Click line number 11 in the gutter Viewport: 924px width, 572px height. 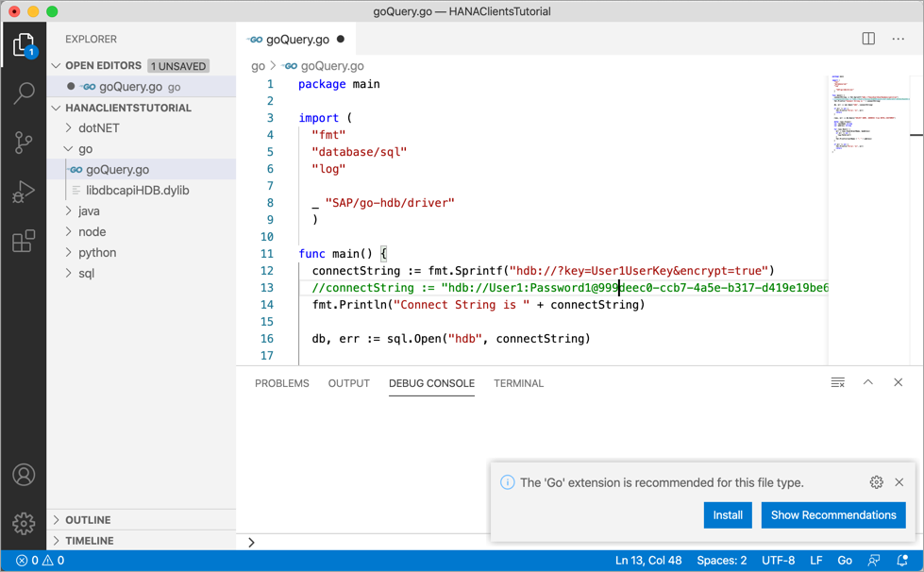267,253
